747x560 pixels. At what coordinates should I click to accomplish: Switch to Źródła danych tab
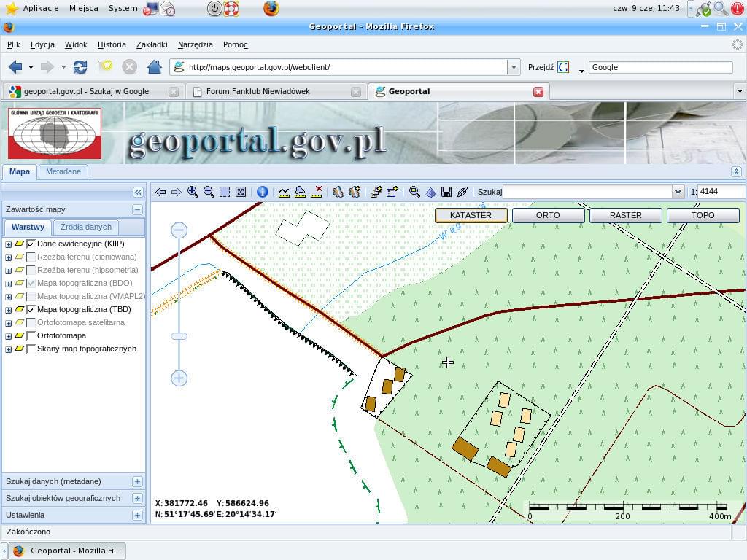[86, 227]
